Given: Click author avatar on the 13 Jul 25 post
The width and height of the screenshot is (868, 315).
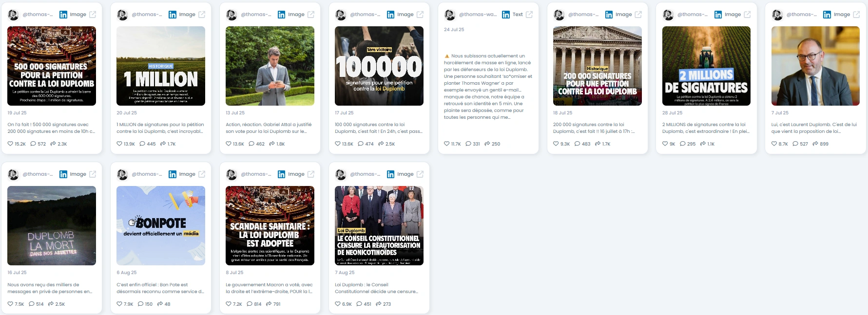Looking at the screenshot, I should pyautogui.click(x=231, y=15).
